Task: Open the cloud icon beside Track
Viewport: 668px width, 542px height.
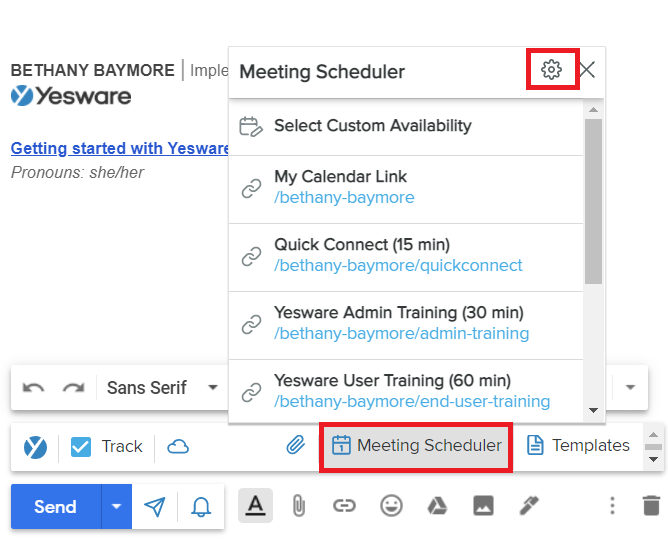Action: point(178,447)
